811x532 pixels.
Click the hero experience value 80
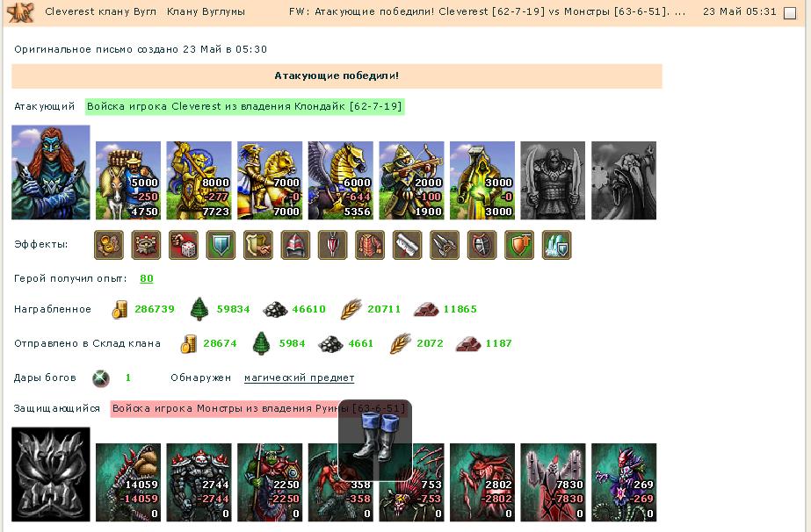pos(147,278)
